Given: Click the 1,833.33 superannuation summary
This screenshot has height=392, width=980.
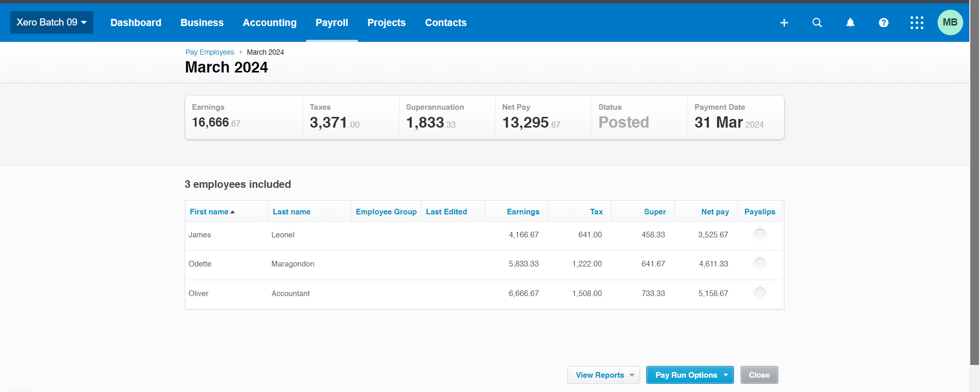Looking at the screenshot, I should (431, 122).
